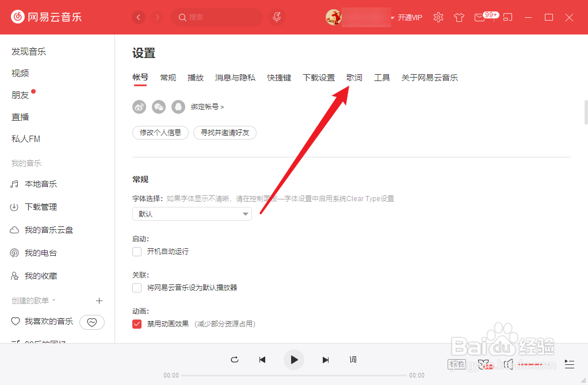Viewport: 588px width, 385px height.
Task: Click the settings page scrollbar
Action: pyautogui.click(x=586, y=112)
